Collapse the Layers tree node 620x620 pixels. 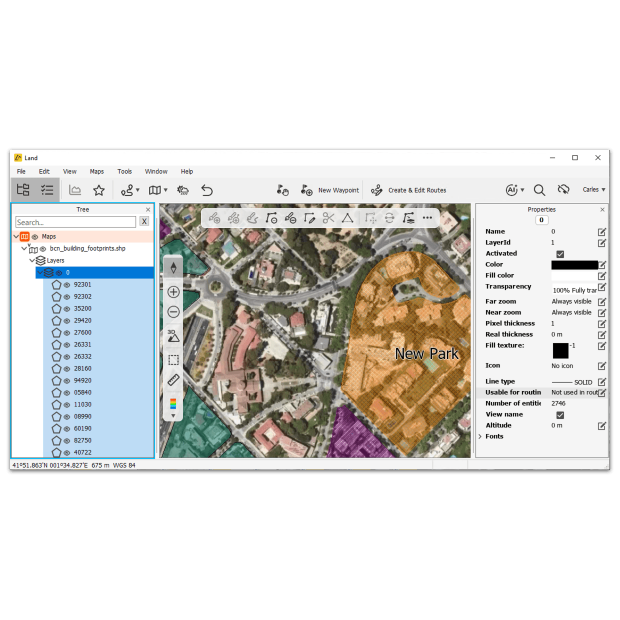[x=32, y=260]
